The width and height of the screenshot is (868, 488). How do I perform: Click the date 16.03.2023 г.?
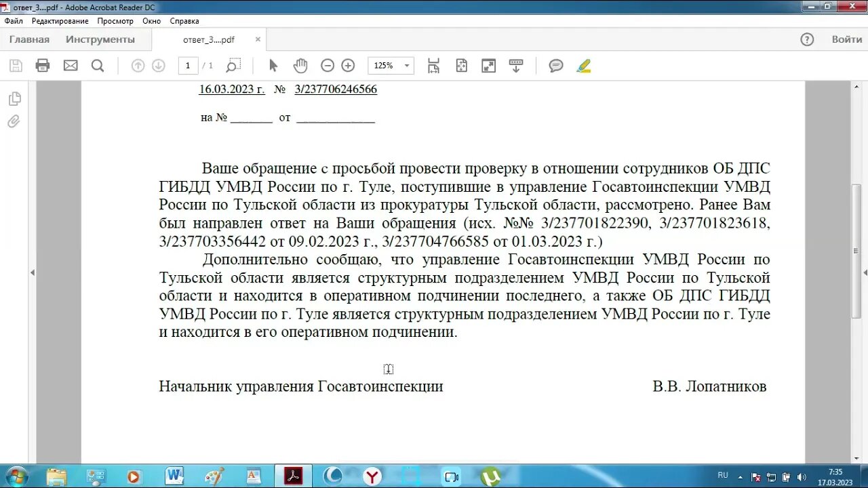pyautogui.click(x=232, y=89)
